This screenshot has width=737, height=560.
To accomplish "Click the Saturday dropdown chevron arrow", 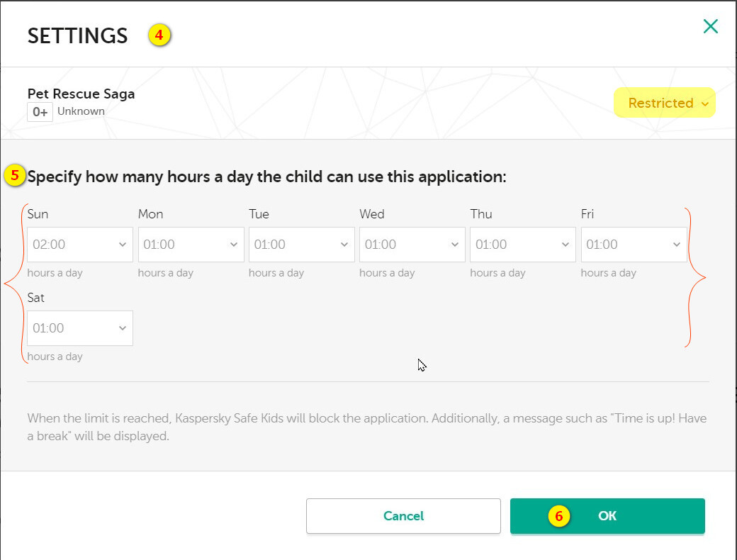I will pos(123,328).
